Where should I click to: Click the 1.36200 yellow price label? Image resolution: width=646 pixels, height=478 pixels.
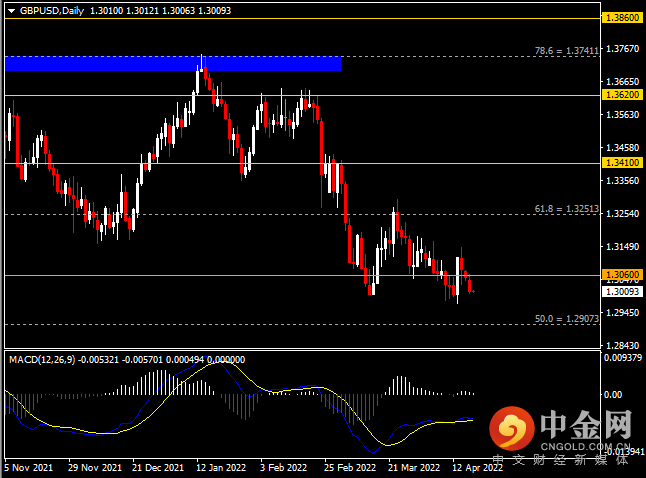click(x=622, y=95)
